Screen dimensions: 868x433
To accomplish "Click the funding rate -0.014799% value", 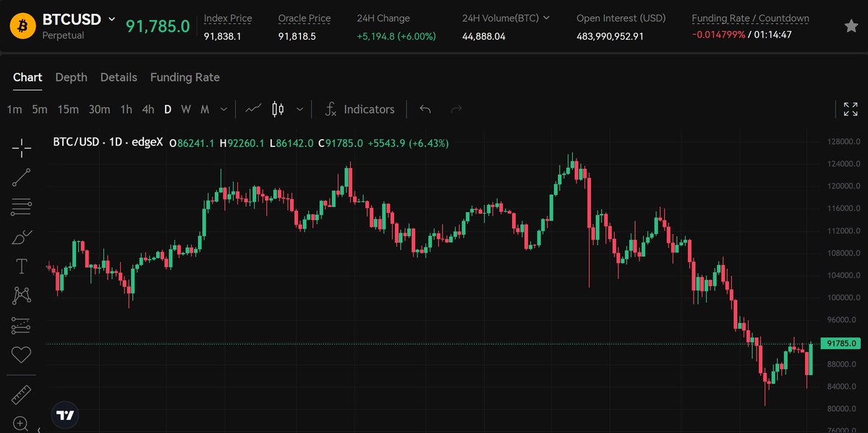I will coord(718,35).
